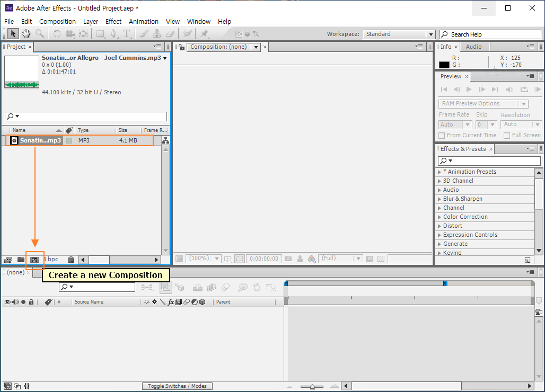Open the File menu
The height and width of the screenshot is (392, 545).
pyautogui.click(x=9, y=22)
